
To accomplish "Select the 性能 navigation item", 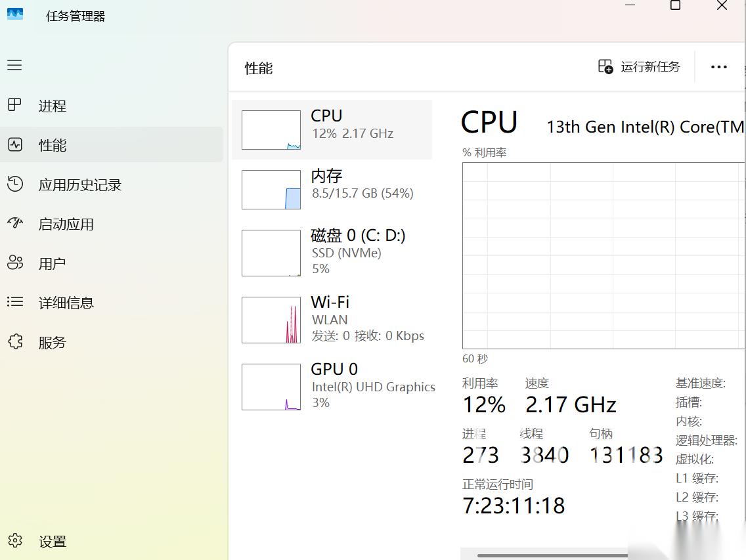I will coord(112,144).
